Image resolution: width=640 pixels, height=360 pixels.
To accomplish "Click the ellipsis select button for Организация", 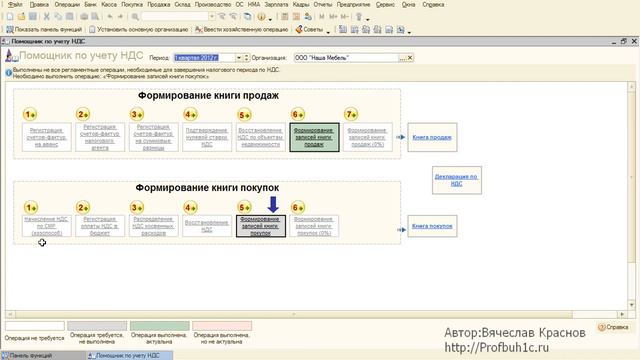I will (402, 58).
